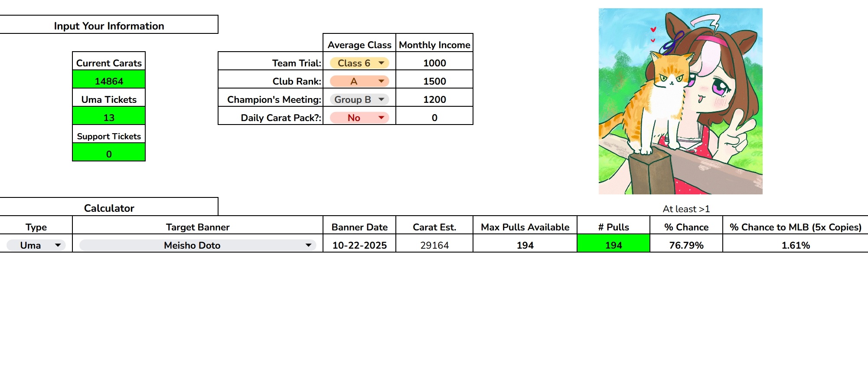
Task: Select the green # Pulls cell 194
Action: point(613,245)
